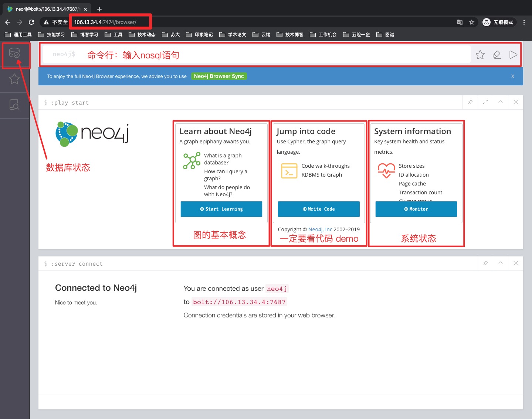Click the heartbeat icon in System information
This screenshot has height=419, width=532.
[x=386, y=171]
